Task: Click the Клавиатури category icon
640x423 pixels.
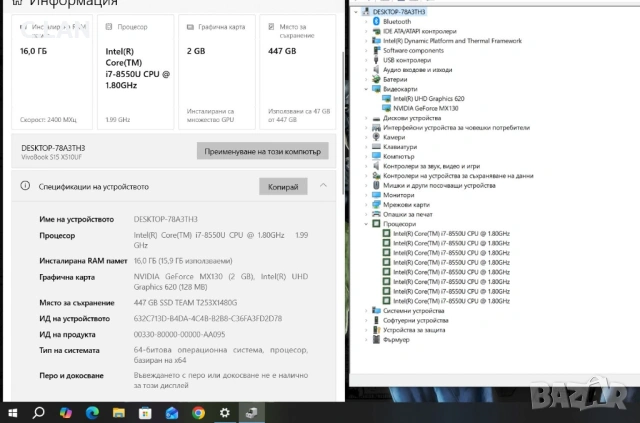Action: (376, 147)
